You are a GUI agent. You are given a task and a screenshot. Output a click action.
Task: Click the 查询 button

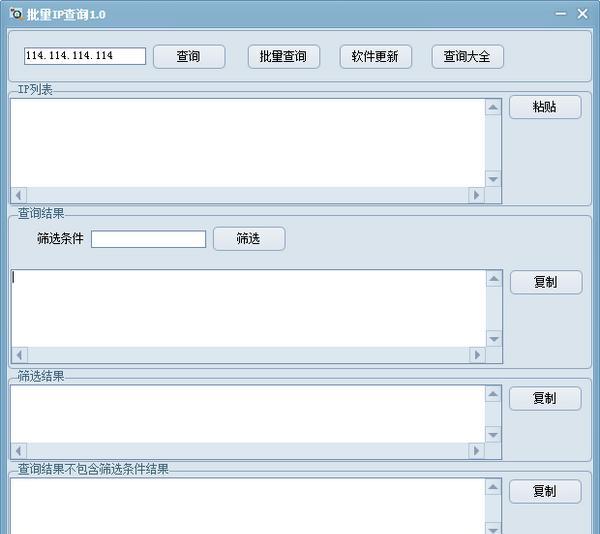click(189, 57)
